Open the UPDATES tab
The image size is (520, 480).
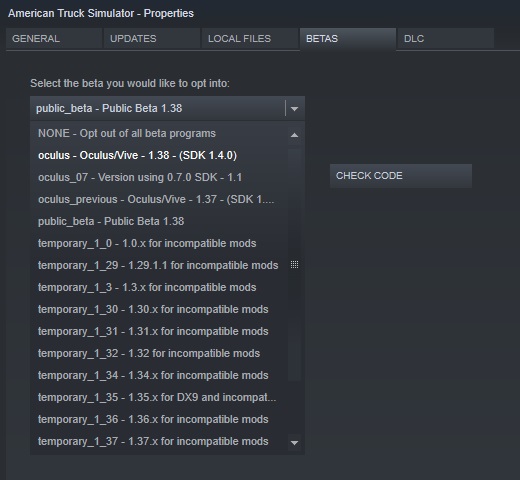coord(152,39)
